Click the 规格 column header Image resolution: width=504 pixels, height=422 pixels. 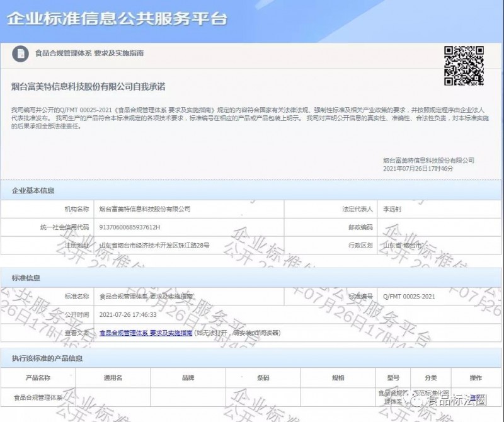[x=338, y=378]
